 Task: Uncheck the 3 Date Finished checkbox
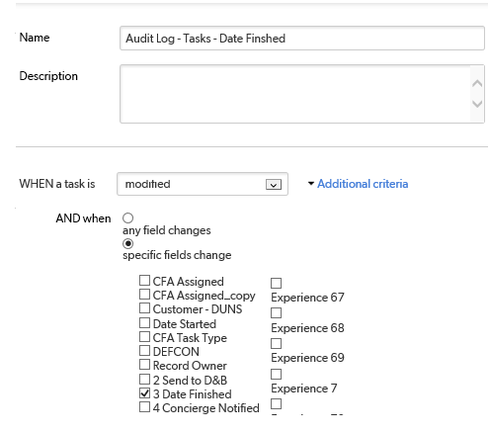(x=144, y=393)
